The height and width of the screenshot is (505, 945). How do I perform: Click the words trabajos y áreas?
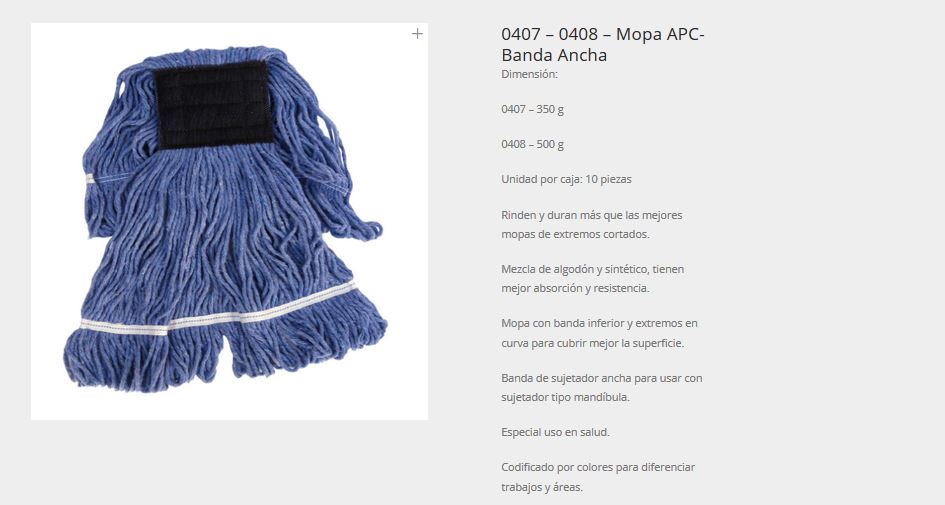[x=542, y=487]
